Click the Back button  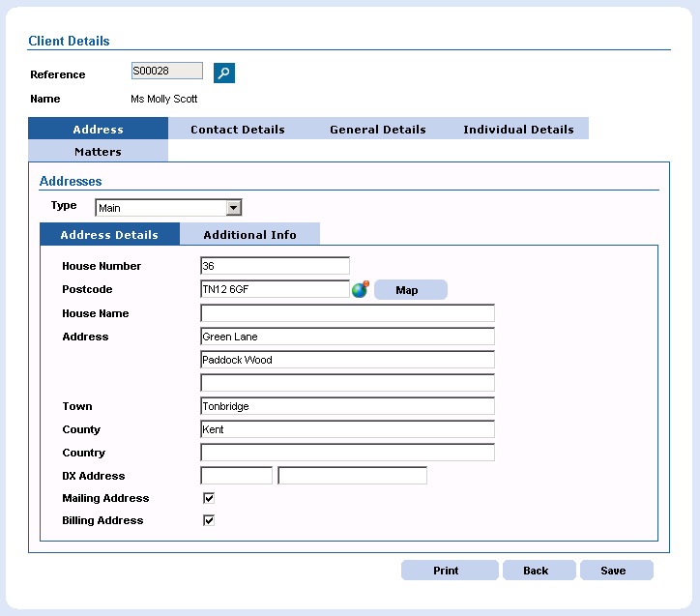pos(540,570)
